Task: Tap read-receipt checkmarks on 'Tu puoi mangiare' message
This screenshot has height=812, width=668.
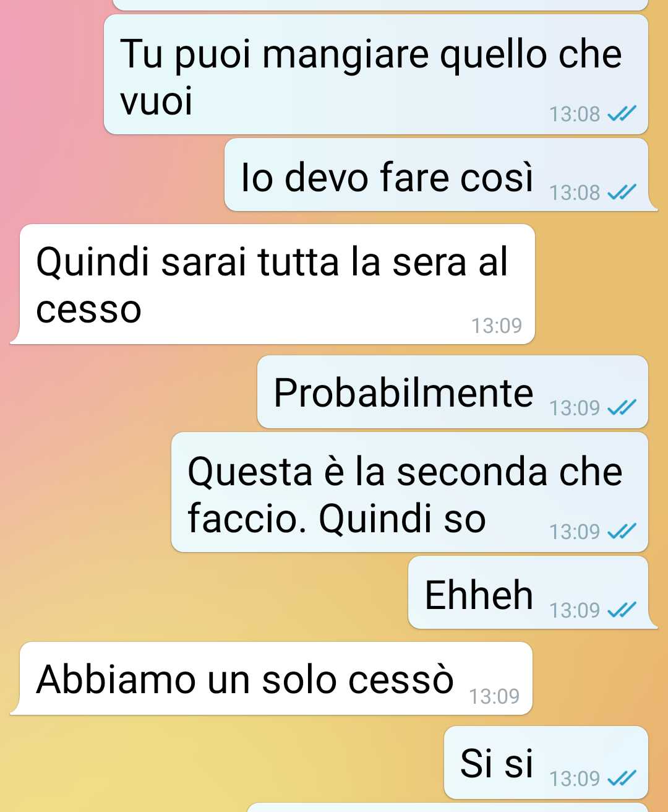Action: point(622,114)
